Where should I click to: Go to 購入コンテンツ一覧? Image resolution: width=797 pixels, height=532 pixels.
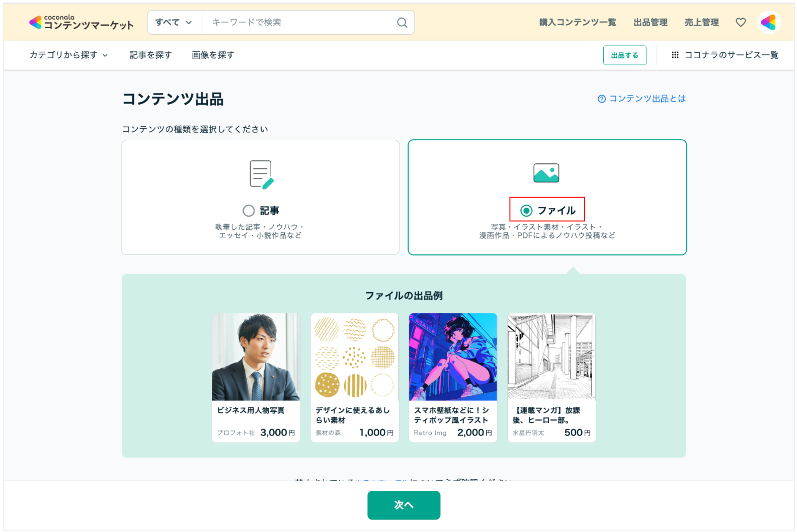[578, 22]
